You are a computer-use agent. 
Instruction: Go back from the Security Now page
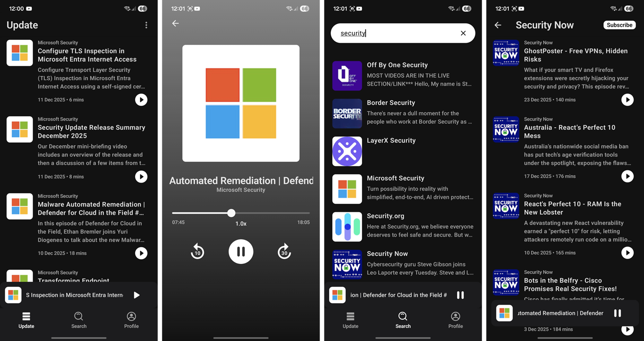click(x=498, y=25)
